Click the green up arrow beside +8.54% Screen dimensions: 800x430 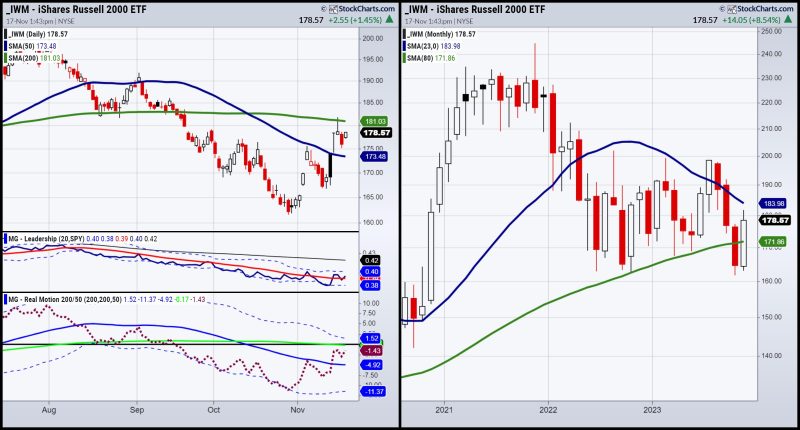tap(789, 19)
